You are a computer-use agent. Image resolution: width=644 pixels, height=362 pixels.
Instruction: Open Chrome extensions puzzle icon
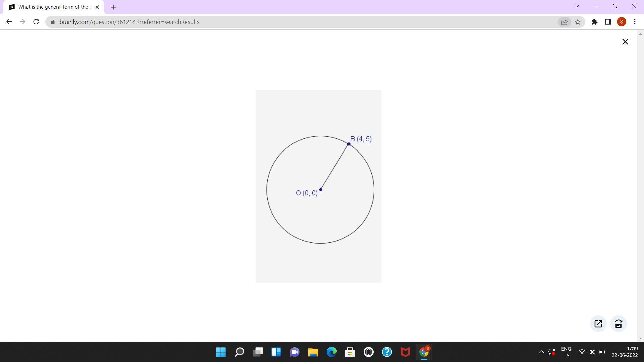point(594,22)
